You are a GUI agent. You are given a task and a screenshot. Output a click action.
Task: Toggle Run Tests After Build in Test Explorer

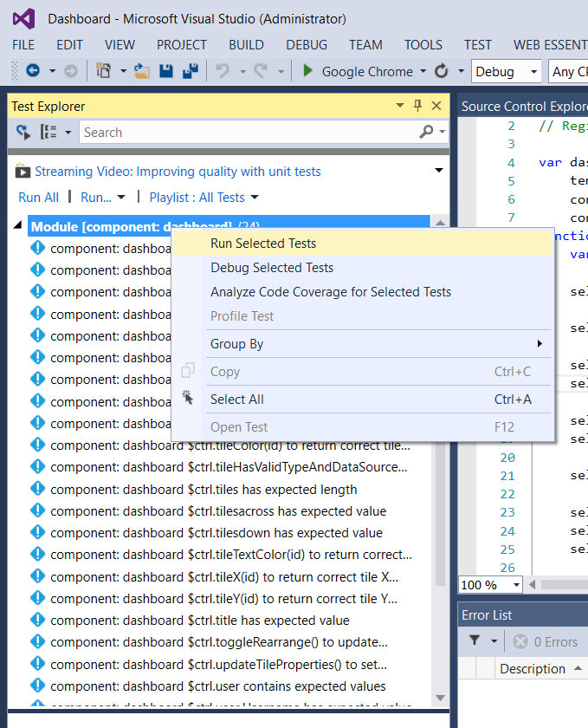click(22, 132)
